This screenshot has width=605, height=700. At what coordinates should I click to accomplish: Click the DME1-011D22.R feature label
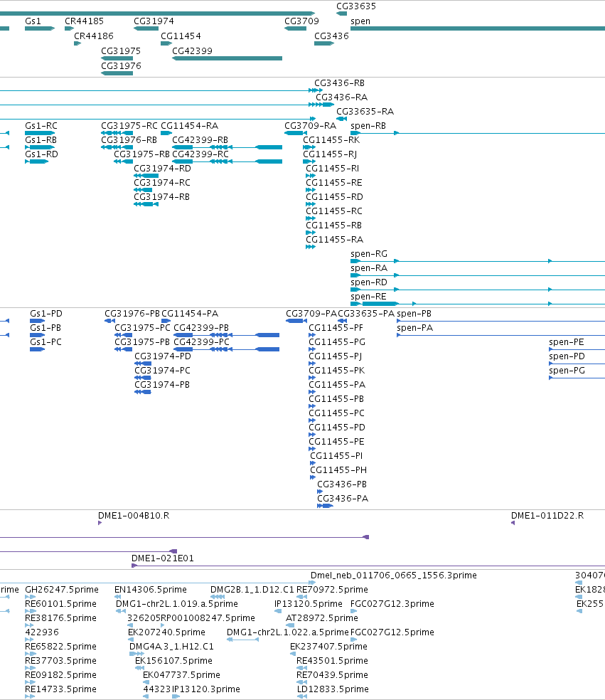click(x=547, y=516)
